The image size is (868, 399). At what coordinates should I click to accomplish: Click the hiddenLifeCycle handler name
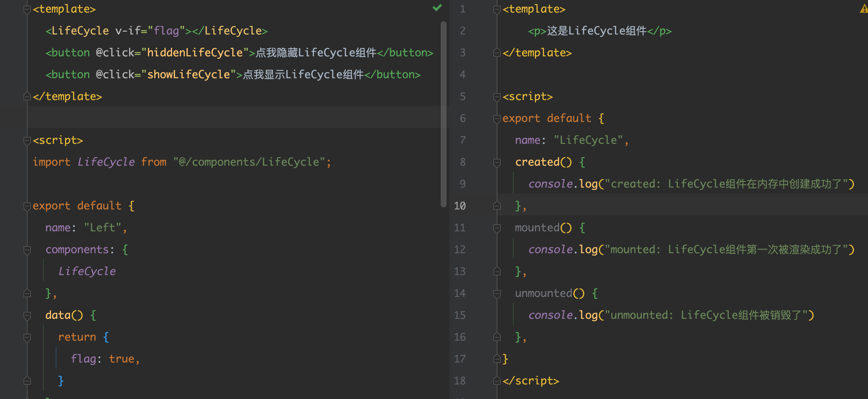[195, 53]
